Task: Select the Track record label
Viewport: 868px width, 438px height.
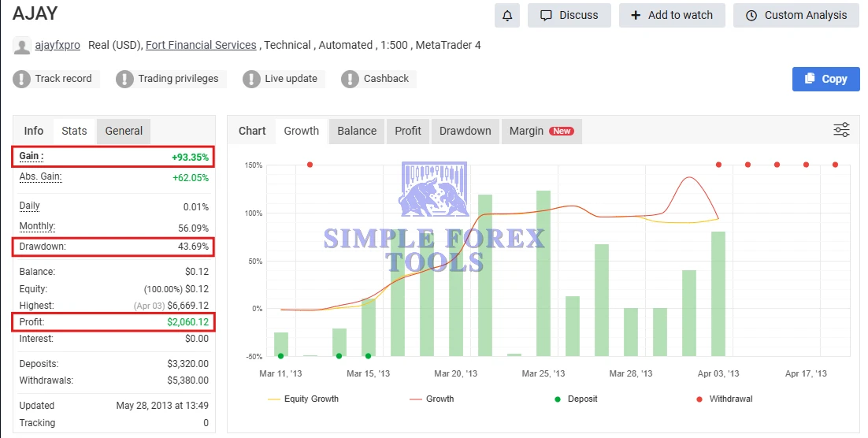Action: coord(63,79)
